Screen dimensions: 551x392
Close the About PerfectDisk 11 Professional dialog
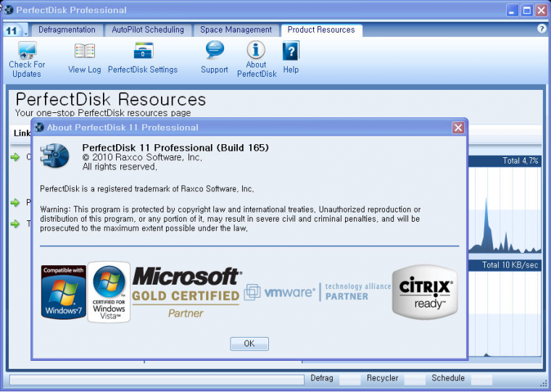tap(458, 128)
